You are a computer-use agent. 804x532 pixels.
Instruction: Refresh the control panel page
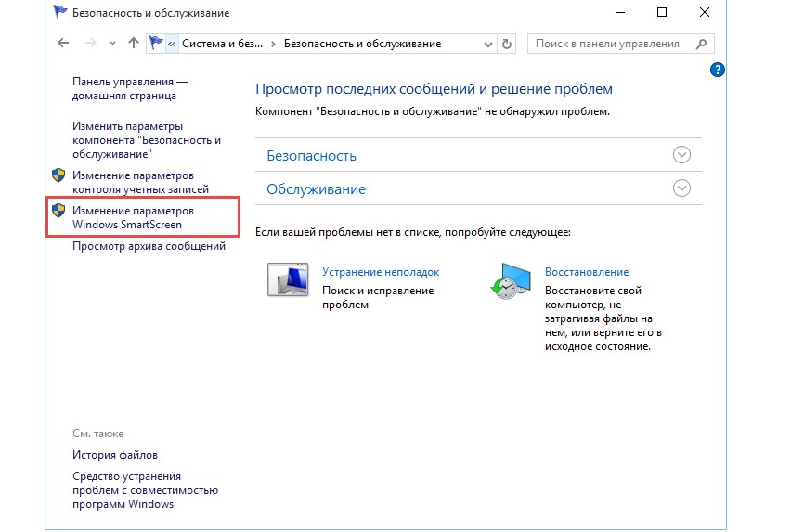coord(507,44)
